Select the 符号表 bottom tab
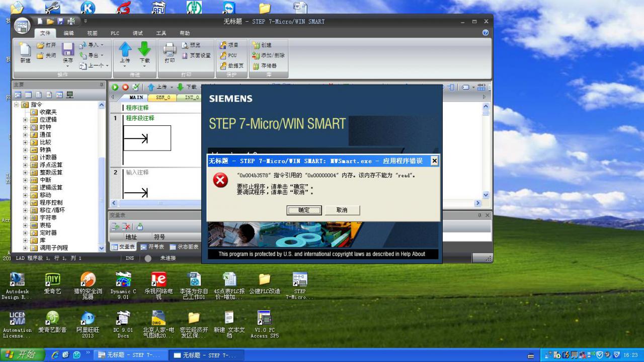The height and width of the screenshot is (362, 644). click(152, 247)
